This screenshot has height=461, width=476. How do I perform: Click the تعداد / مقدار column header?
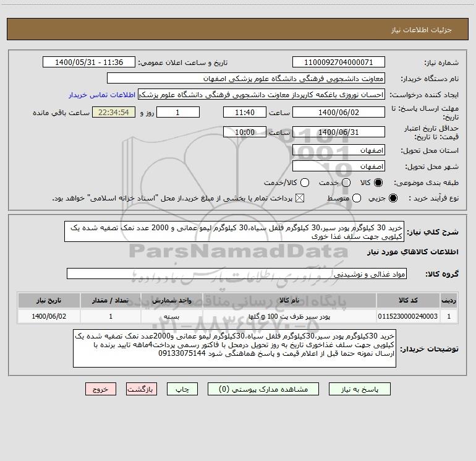point(111,301)
